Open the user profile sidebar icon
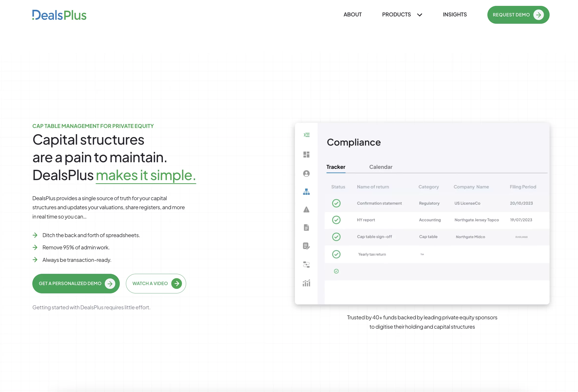The width and height of the screenshot is (578, 392). [x=306, y=173]
